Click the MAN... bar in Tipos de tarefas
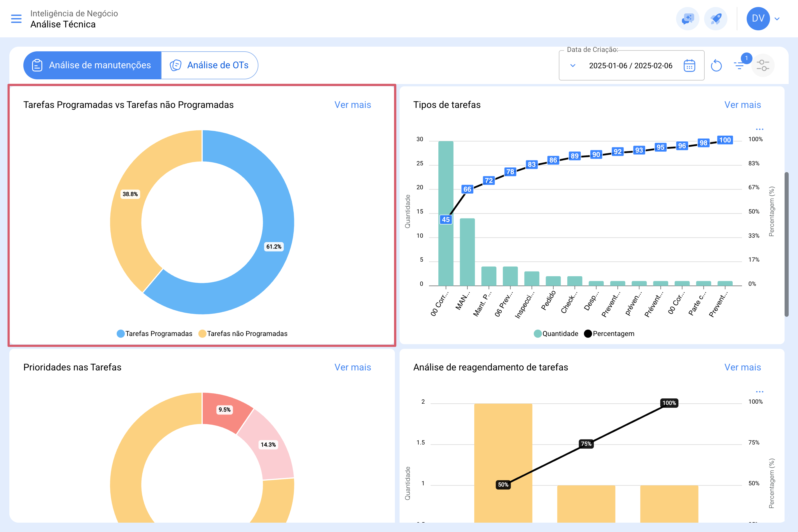 467,252
